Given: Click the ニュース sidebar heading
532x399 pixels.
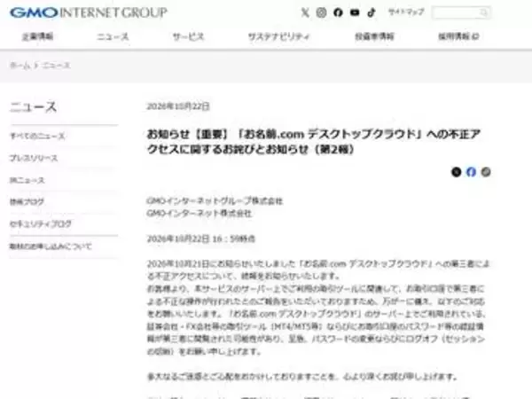Looking at the screenshot, I should tap(33, 107).
